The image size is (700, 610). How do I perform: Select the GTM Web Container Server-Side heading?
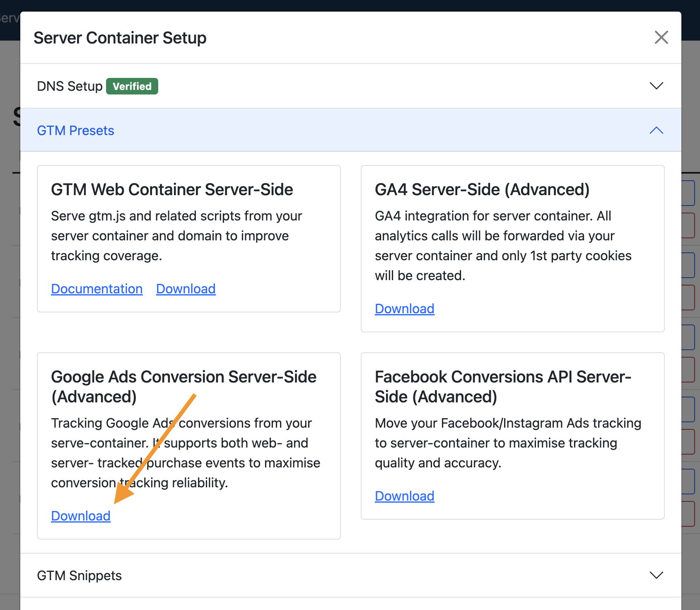pyautogui.click(x=172, y=189)
